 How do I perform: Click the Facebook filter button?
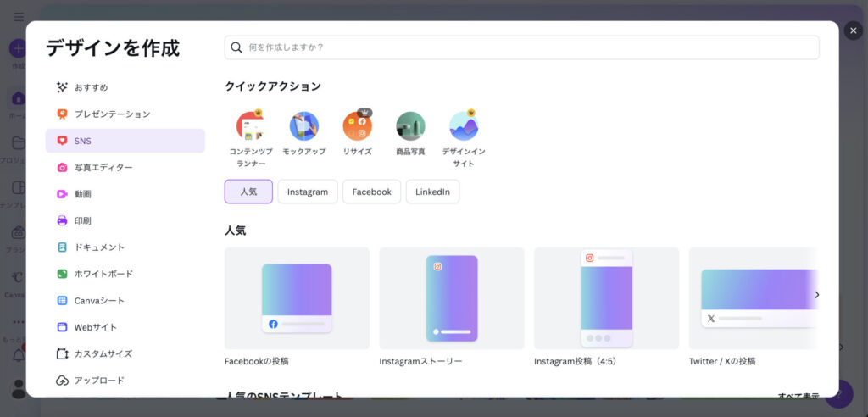(x=371, y=192)
